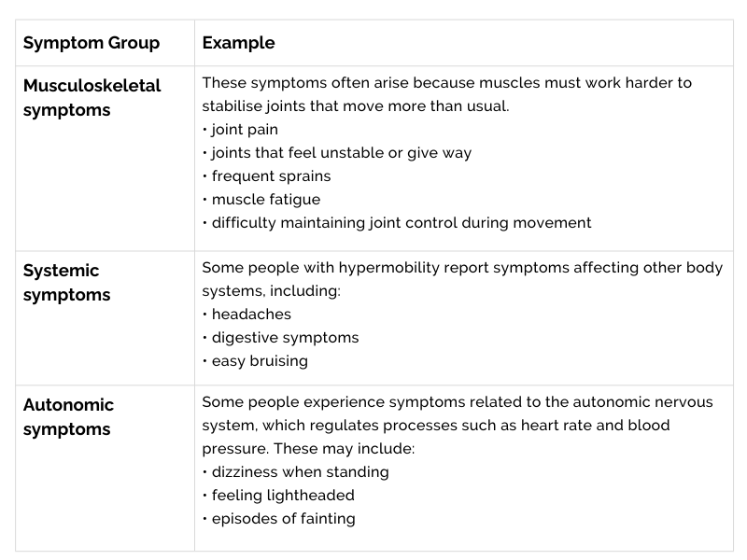This screenshot has height=560, width=747.
Task: Click the "muscle fatigue" bullet item
Action: tap(265, 200)
